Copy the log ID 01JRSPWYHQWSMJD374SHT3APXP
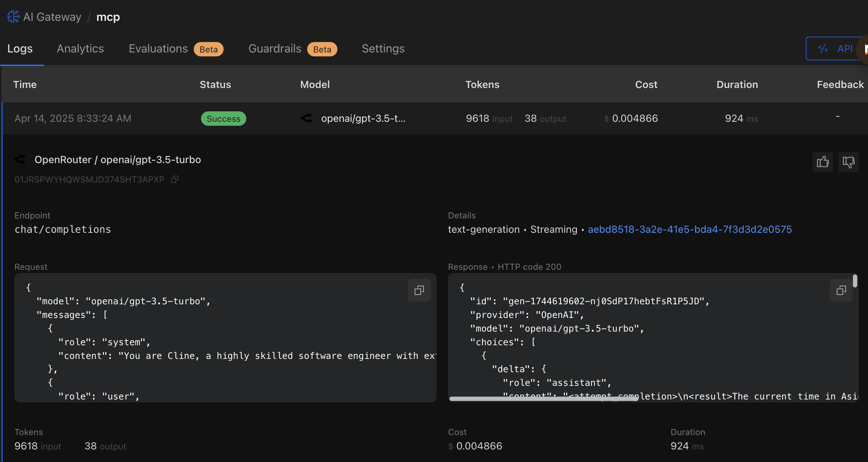This screenshot has height=462, width=868. point(175,179)
